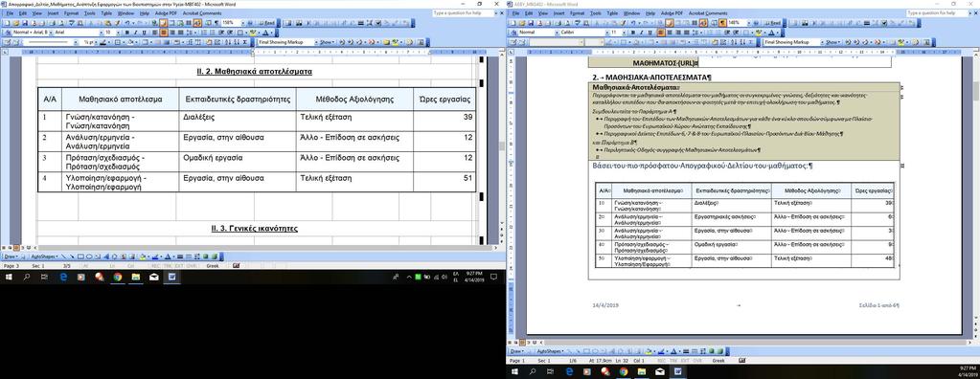980x379 pixels.
Task: Open the Table menu in the left window
Action: coord(107,12)
